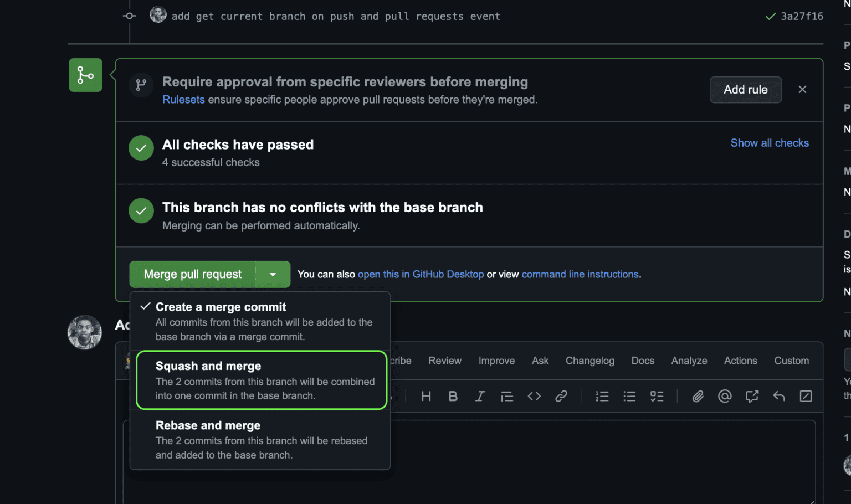Open the Changelog menu item
Viewport: 851px width, 504px height.
pos(589,361)
